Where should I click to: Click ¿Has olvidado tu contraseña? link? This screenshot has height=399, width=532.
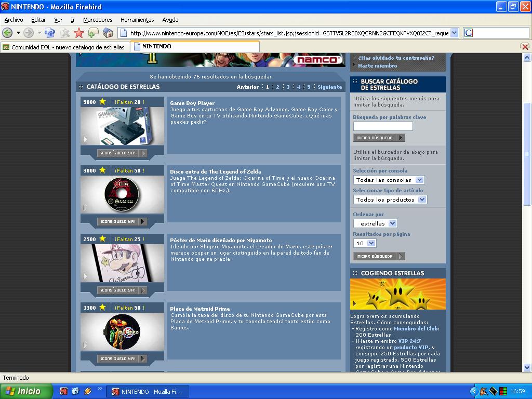pyautogui.click(x=396, y=58)
